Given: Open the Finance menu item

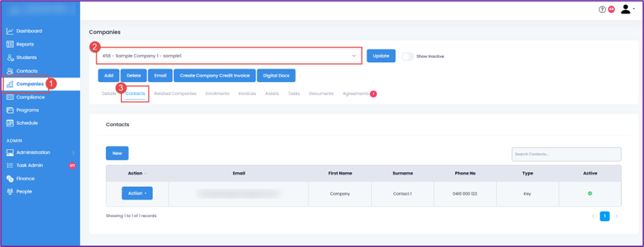Looking at the screenshot, I should coord(25,179).
